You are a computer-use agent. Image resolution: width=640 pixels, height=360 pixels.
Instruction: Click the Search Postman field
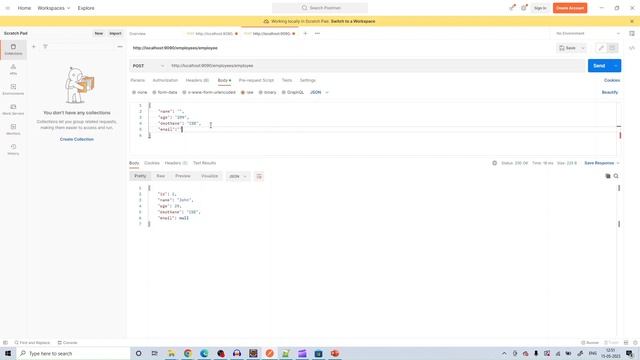pyautogui.click(x=320, y=8)
